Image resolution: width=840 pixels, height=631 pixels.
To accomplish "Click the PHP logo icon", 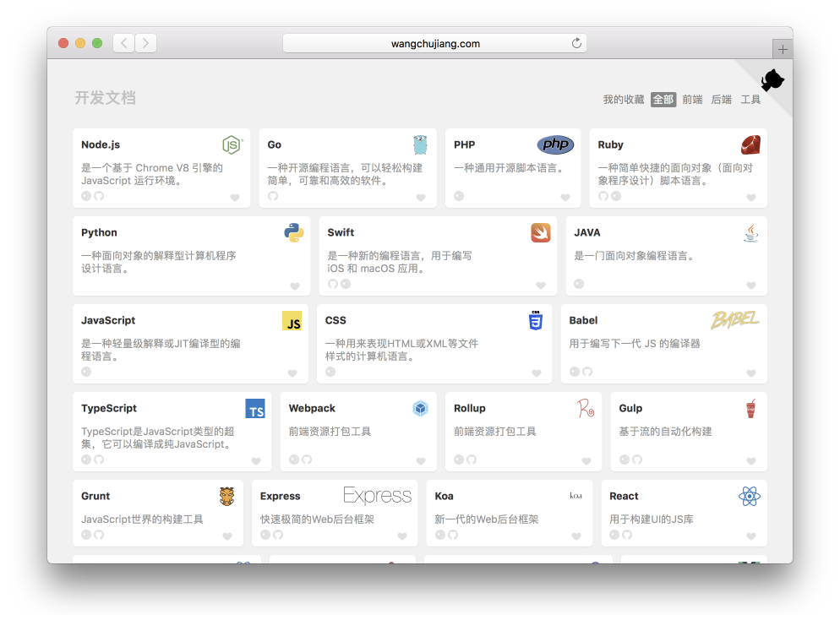I will point(555,144).
